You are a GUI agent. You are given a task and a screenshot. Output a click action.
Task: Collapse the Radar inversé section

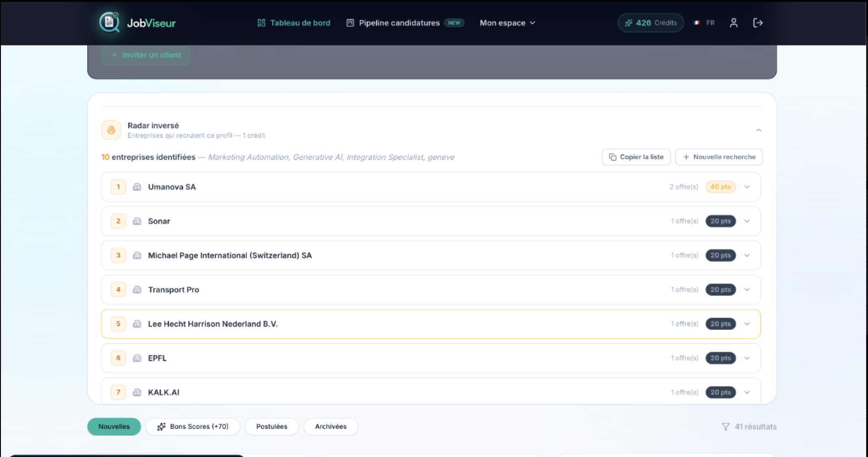(758, 130)
